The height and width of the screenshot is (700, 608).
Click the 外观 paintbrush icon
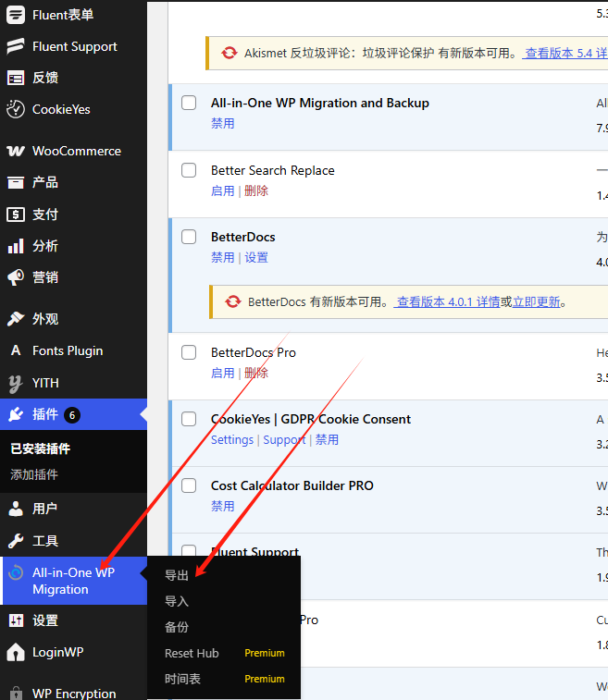point(16,319)
